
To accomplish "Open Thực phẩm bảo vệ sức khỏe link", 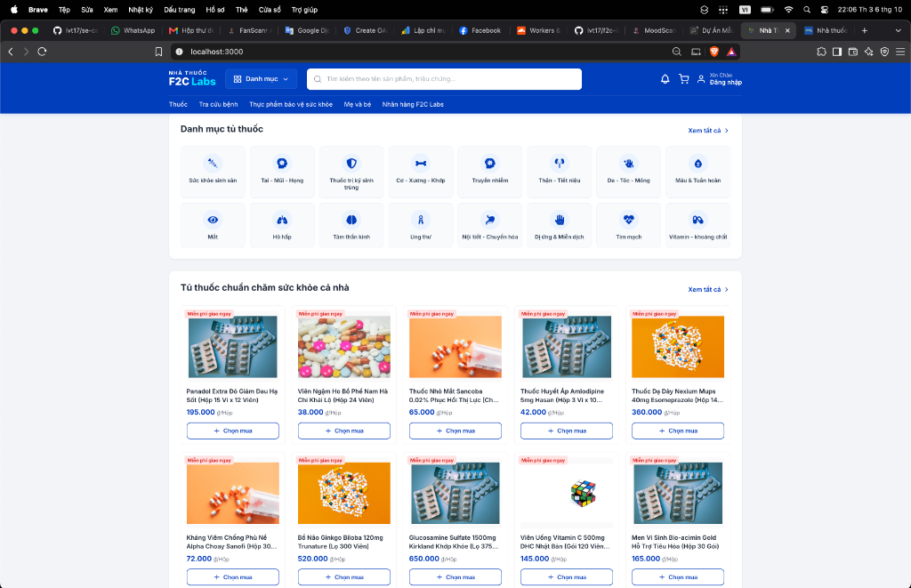I will pos(291,105).
